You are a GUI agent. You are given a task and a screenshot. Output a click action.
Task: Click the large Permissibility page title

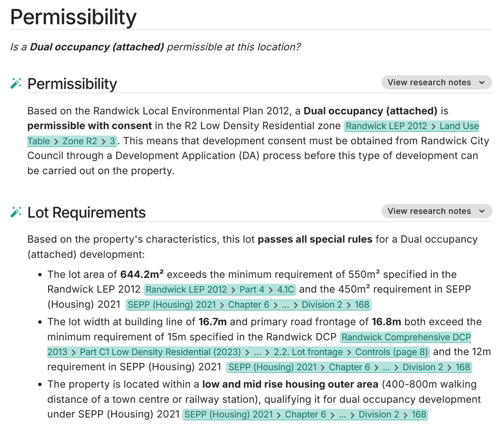point(73,18)
